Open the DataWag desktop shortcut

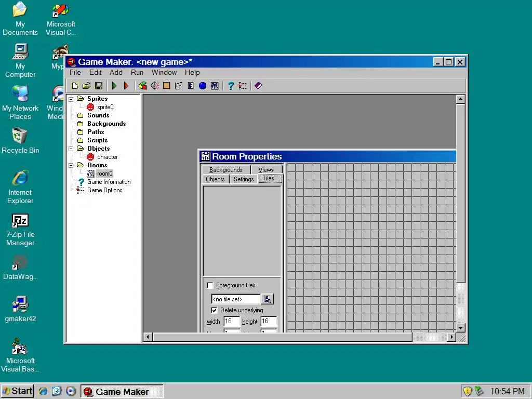tap(20, 268)
